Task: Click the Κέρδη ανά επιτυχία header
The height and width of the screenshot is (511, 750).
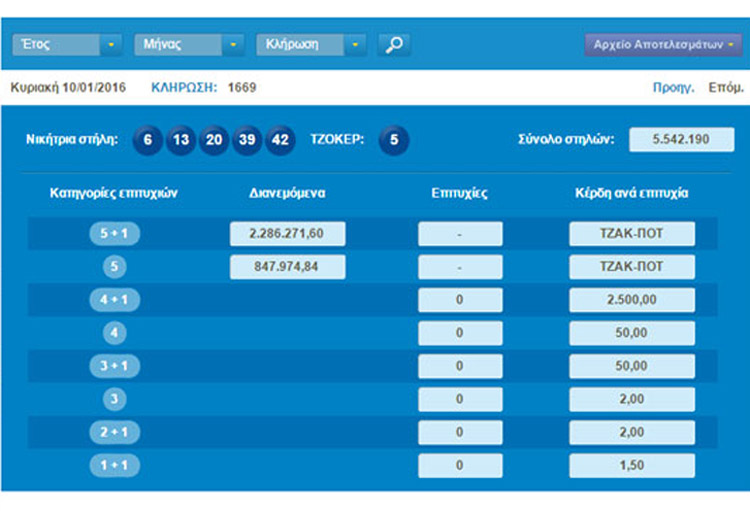Action: [631, 193]
